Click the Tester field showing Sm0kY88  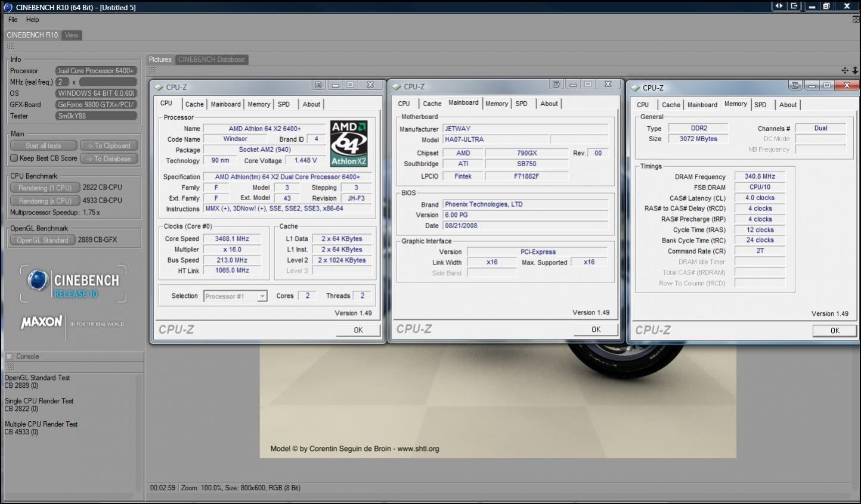(96, 116)
